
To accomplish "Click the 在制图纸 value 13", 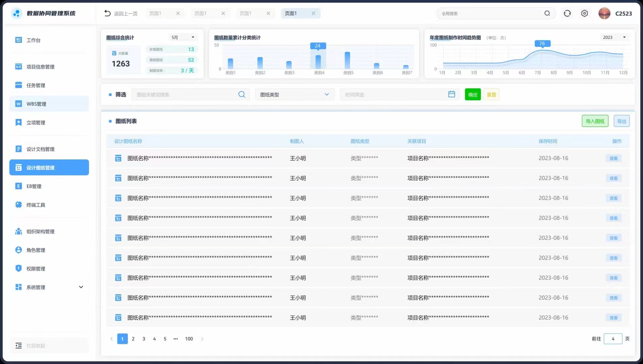I will point(191,49).
